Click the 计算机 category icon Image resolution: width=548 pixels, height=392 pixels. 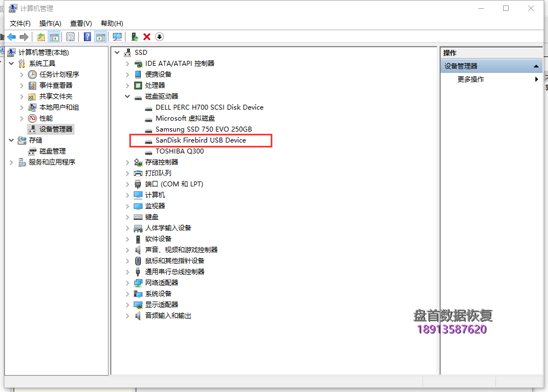(x=138, y=195)
